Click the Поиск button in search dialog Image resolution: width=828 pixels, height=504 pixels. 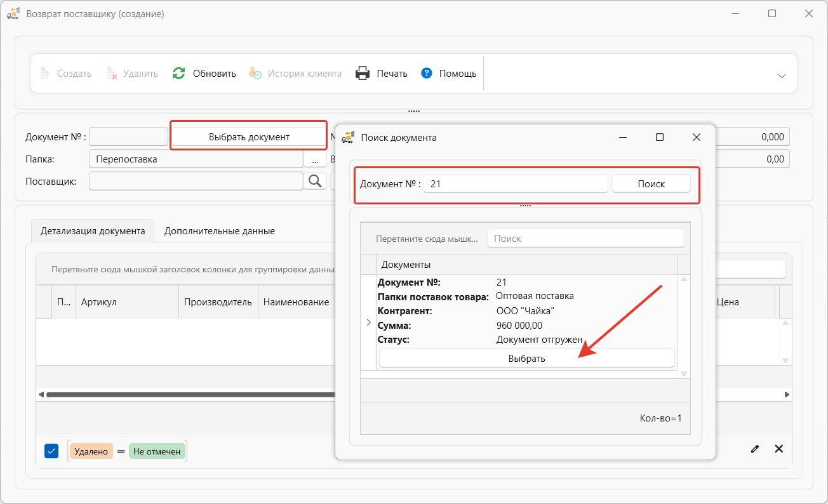click(651, 184)
